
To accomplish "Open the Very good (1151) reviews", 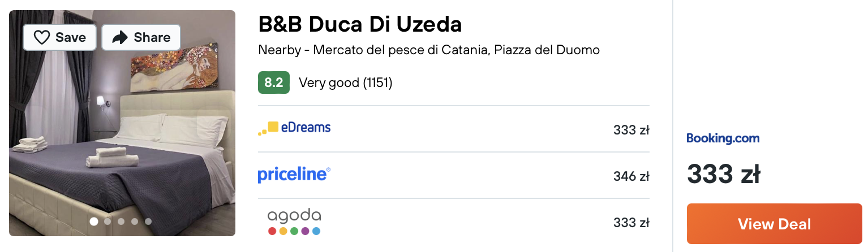I will pos(346,82).
